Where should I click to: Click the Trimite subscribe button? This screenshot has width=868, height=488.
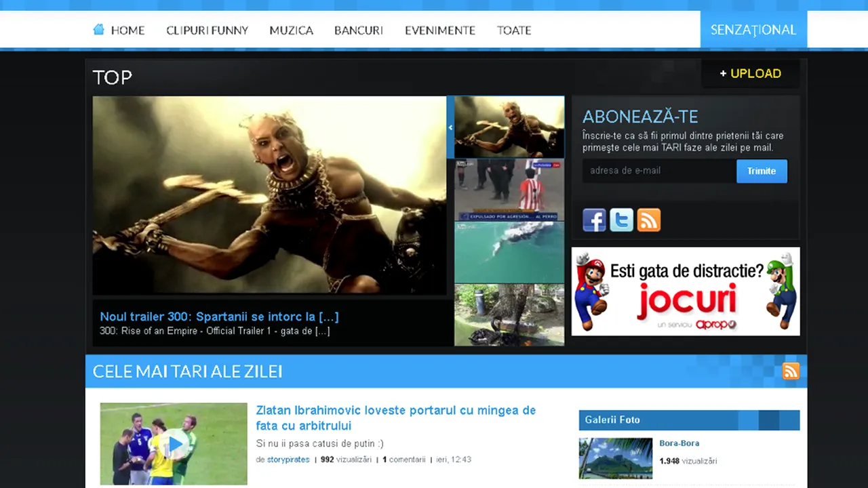[762, 171]
